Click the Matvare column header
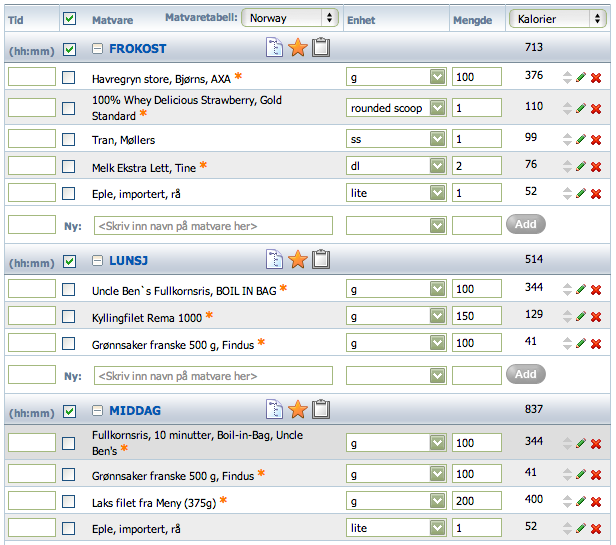The height and width of the screenshot is (545, 616). [112, 20]
